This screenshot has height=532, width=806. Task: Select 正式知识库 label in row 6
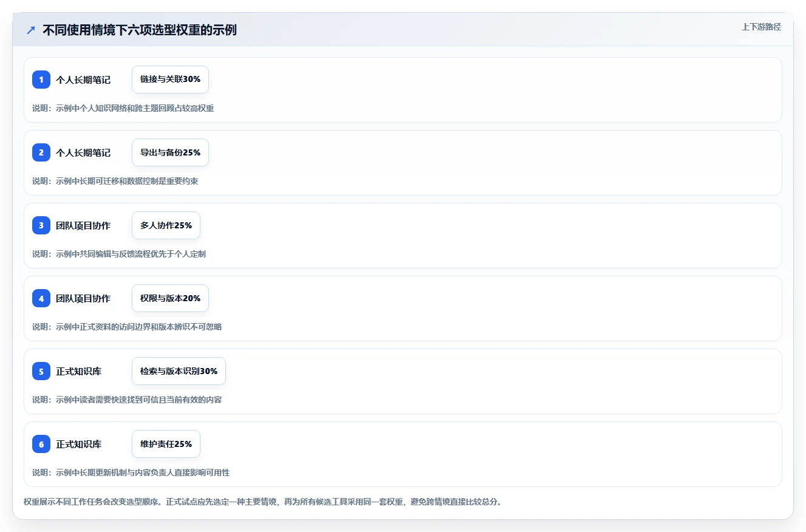(79, 444)
